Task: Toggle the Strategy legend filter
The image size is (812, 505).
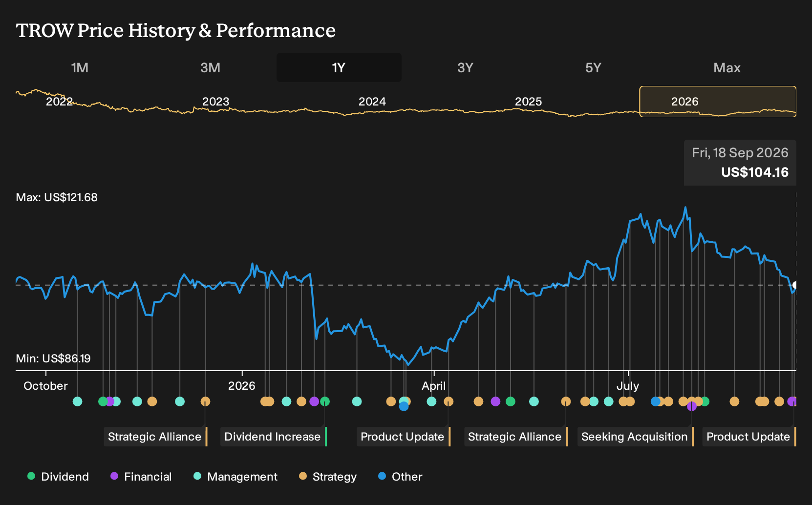Action: click(328, 477)
